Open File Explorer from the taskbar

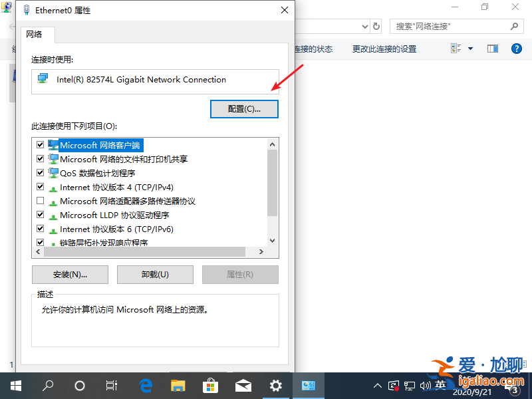point(177,386)
